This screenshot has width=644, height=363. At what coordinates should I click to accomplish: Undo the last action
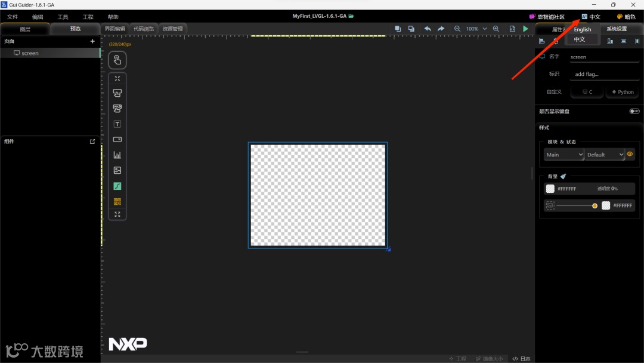[x=428, y=29]
